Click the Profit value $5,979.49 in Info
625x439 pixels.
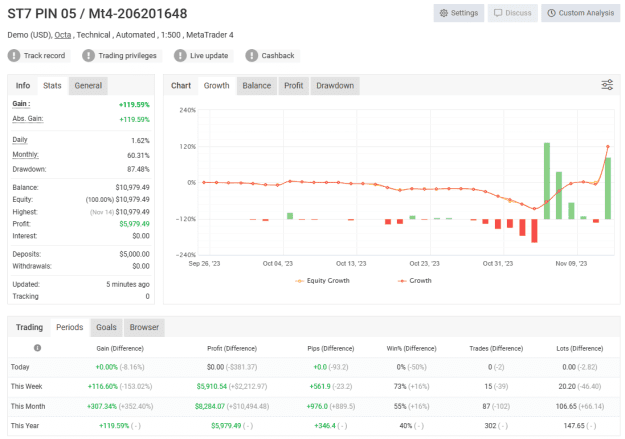(134, 224)
